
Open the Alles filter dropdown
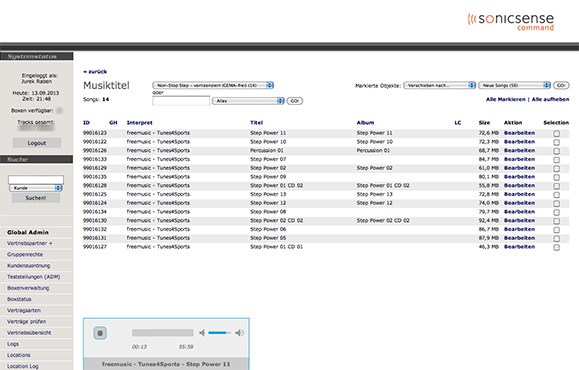coord(248,101)
